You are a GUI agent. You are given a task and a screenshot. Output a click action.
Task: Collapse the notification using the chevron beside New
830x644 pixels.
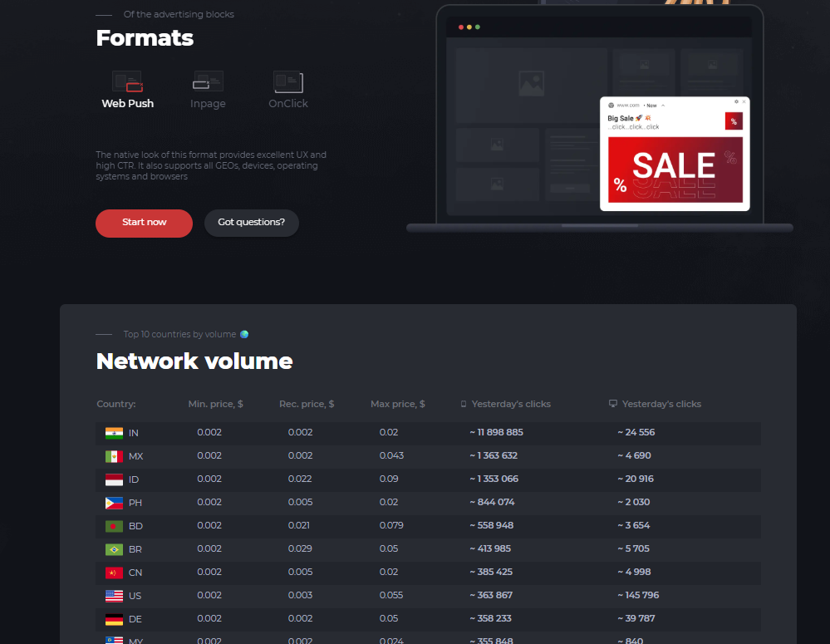coord(663,106)
